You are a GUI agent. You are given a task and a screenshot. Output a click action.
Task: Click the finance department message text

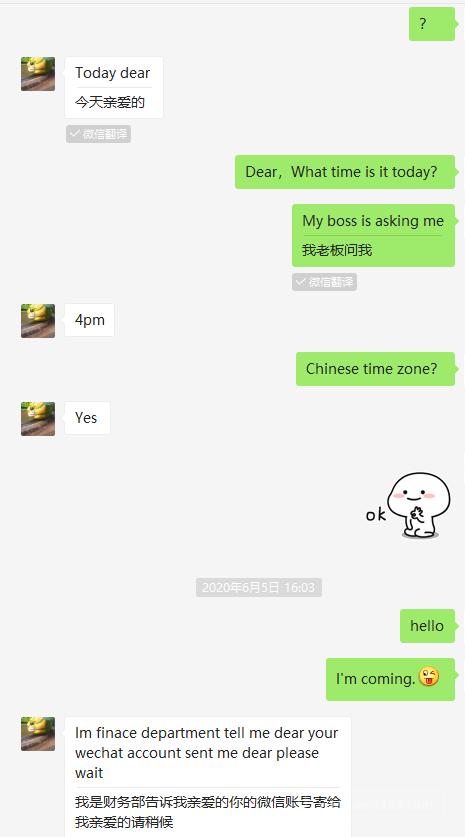click(207, 753)
